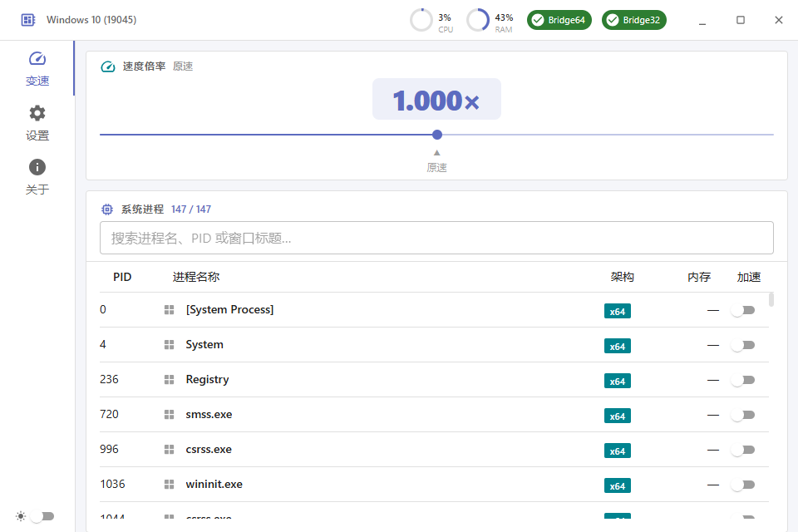
Task: Click the x64 badge of System row
Action: [618, 346]
